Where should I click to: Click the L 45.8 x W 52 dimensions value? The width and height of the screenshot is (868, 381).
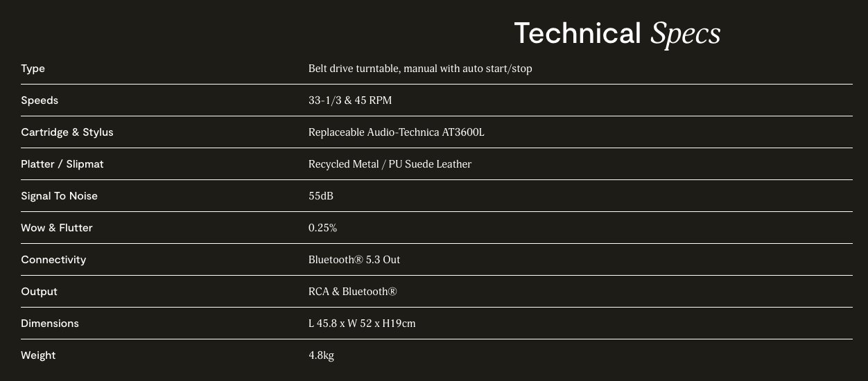pyautogui.click(x=362, y=324)
